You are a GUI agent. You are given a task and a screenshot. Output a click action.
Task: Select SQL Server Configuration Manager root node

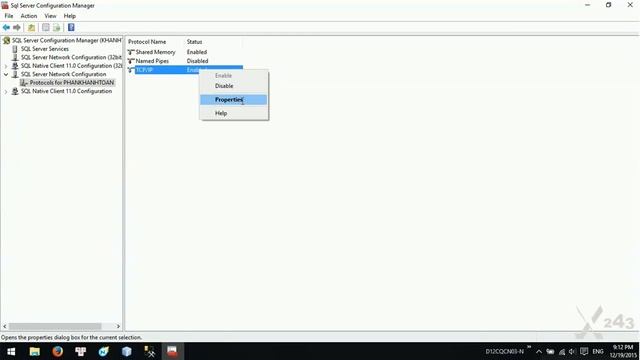pyautogui.click(x=67, y=40)
